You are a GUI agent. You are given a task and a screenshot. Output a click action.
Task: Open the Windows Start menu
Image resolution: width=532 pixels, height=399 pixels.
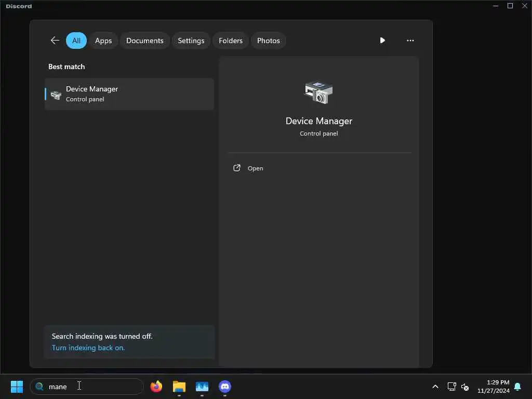[x=17, y=387]
